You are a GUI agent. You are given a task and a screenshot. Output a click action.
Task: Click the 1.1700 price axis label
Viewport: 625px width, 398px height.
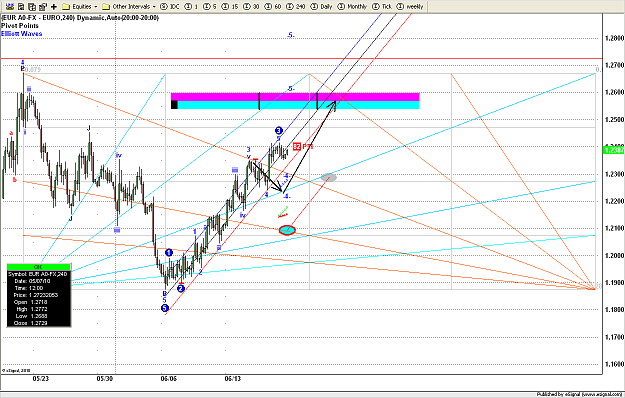tap(614, 337)
